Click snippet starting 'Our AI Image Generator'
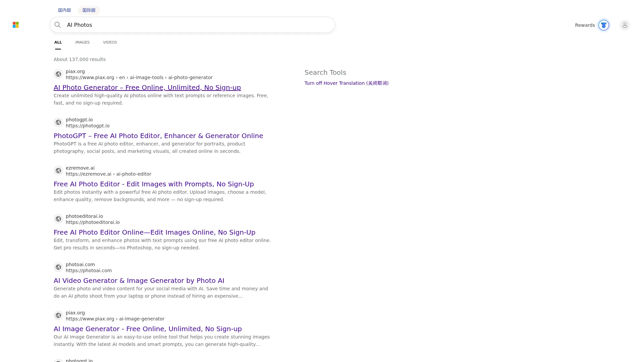The height and width of the screenshot is (362, 644). (162, 341)
